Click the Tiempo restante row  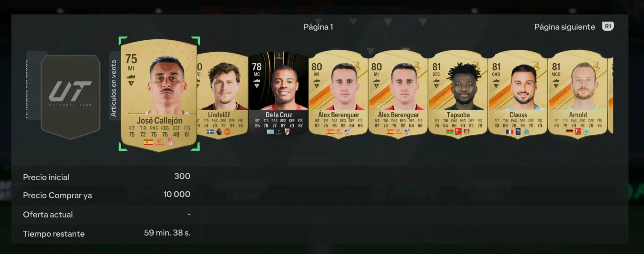click(x=107, y=233)
